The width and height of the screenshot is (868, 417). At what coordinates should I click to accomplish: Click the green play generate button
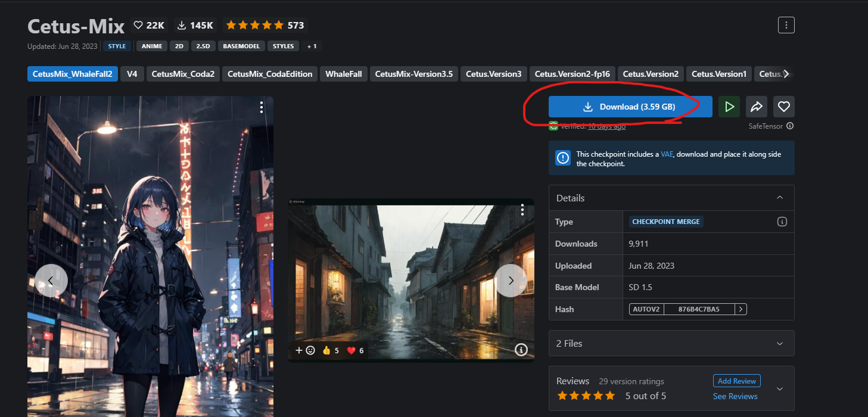[x=729, y=107]
